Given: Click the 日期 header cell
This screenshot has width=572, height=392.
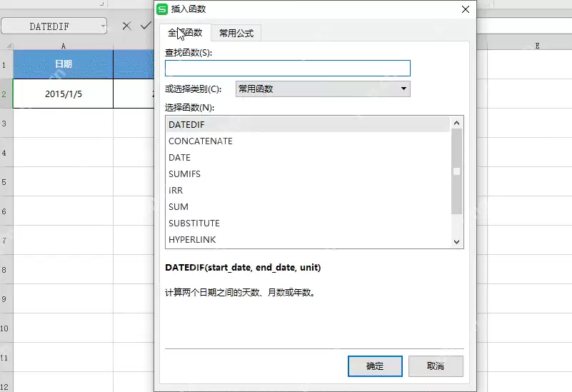Looking at the screenshot, I should tap(63, 64).
